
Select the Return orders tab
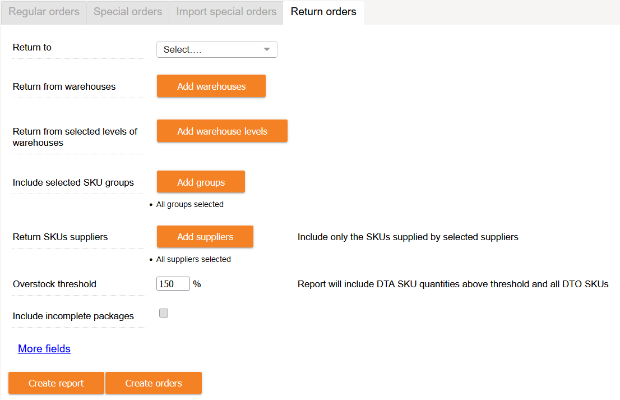[323, 12]
